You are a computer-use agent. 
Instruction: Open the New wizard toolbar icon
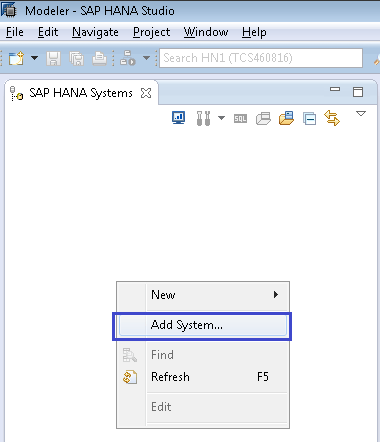16,59
